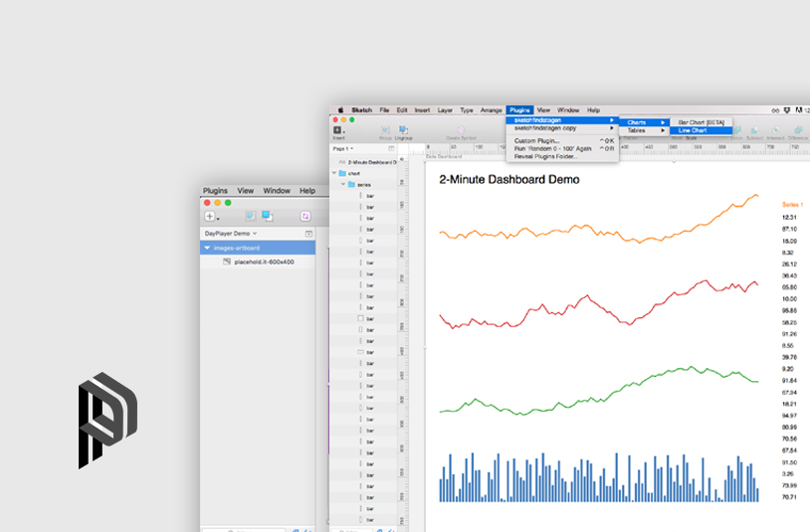Select Reveal Plugins Folder... menu item
This screenshot has width=810, height=532.
point(545,156)
